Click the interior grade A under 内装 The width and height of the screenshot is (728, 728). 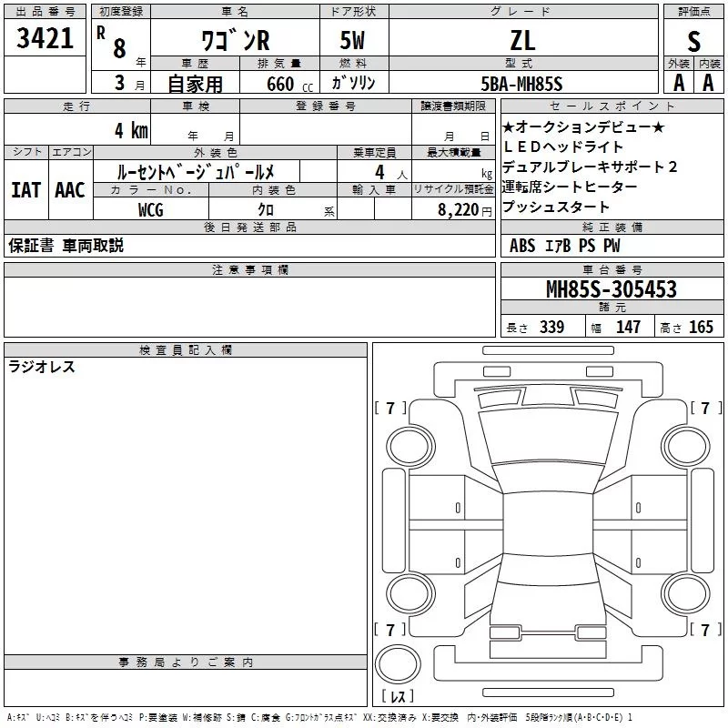coord(708,82)
